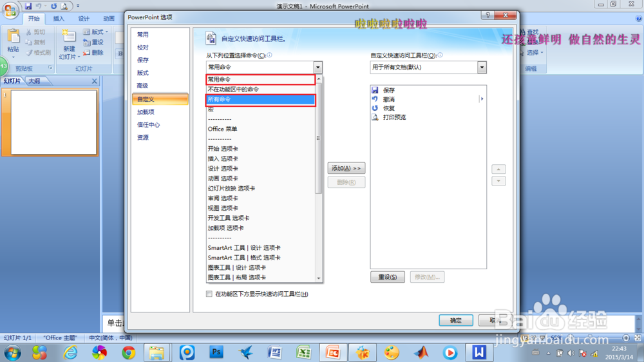Screen dimensions: 644x362
Task: Open Excel from taskbar
Action: (303, 352)
